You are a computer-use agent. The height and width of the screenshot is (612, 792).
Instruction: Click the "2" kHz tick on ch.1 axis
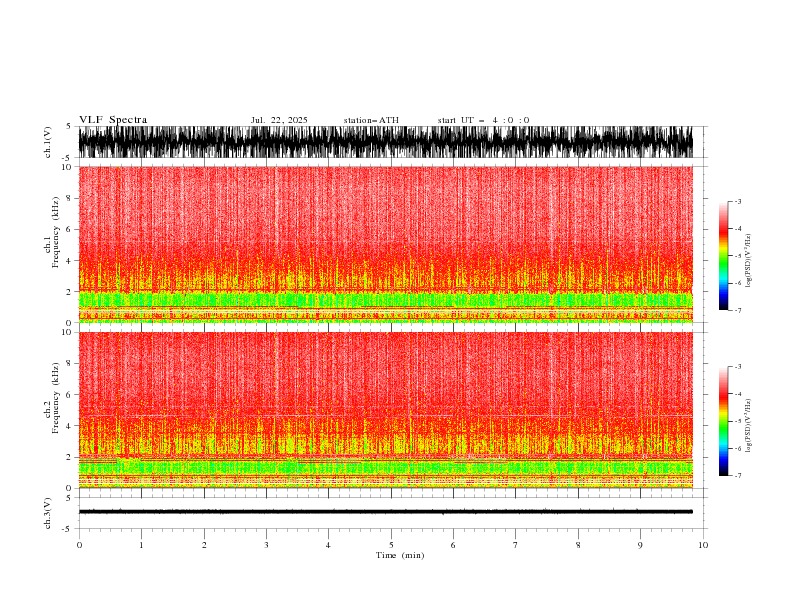[x=69, y=291]
